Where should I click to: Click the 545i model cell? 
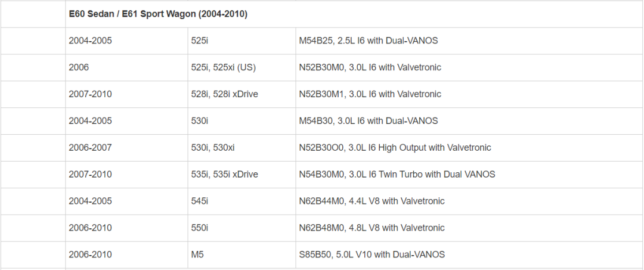point(200,201)
